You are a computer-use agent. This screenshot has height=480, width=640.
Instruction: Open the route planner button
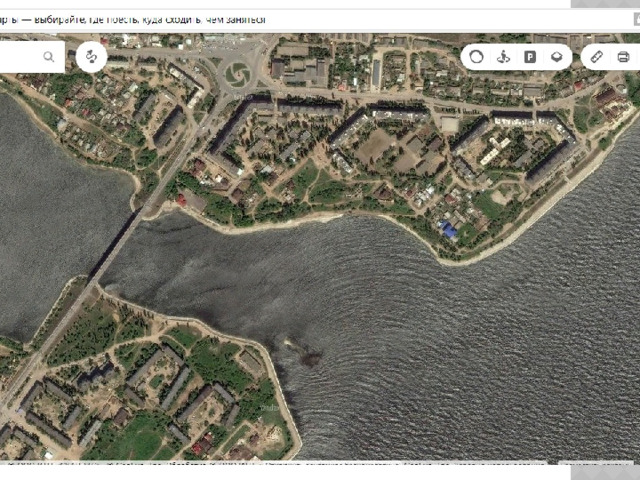pyautogui.click(x=91, y=57)
